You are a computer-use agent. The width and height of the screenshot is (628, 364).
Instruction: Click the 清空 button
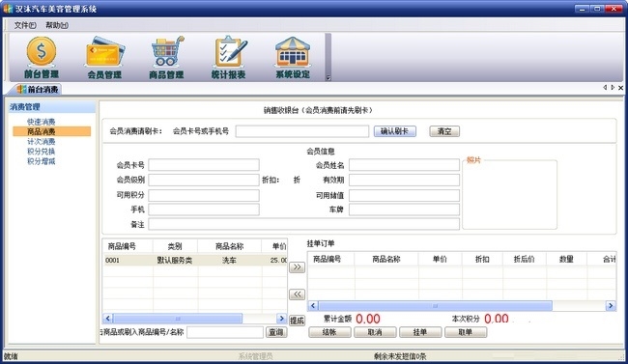[x=444, y=131]
